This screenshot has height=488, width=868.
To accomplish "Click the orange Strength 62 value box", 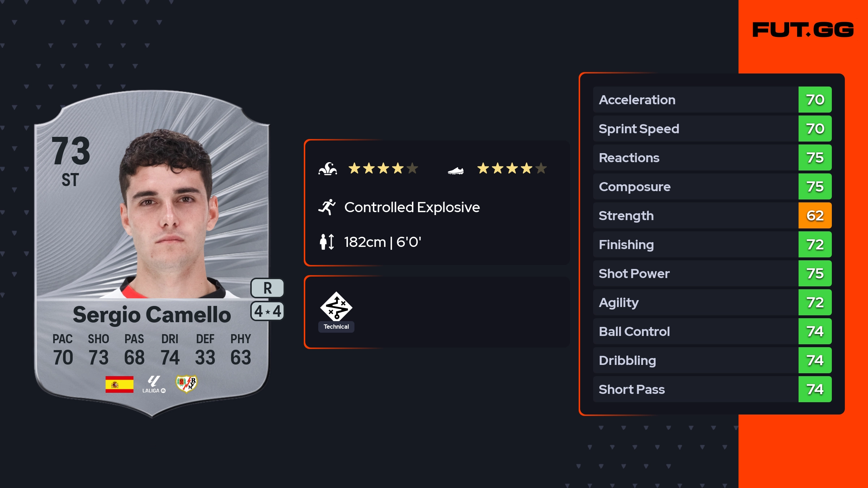I will click(815, 216).
